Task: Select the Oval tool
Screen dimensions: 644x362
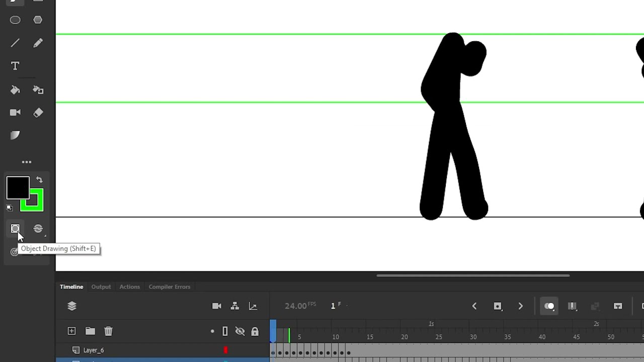Action: coord(15,20)
